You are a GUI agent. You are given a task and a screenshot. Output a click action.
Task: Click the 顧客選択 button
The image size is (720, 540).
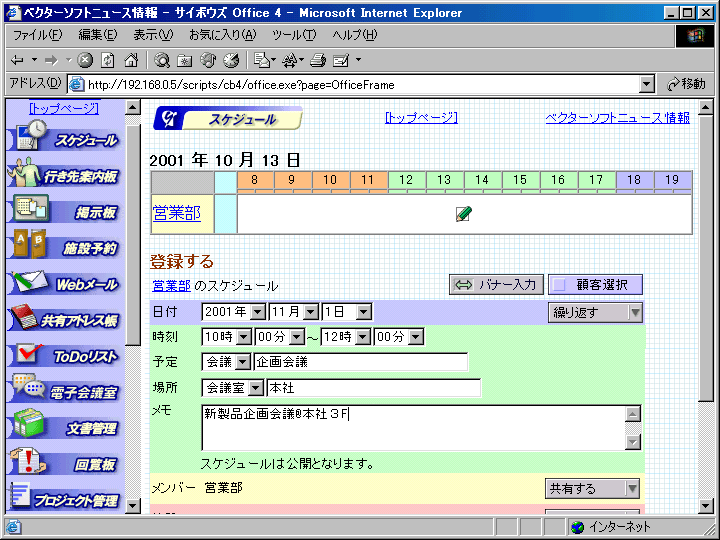pos(596,285)
